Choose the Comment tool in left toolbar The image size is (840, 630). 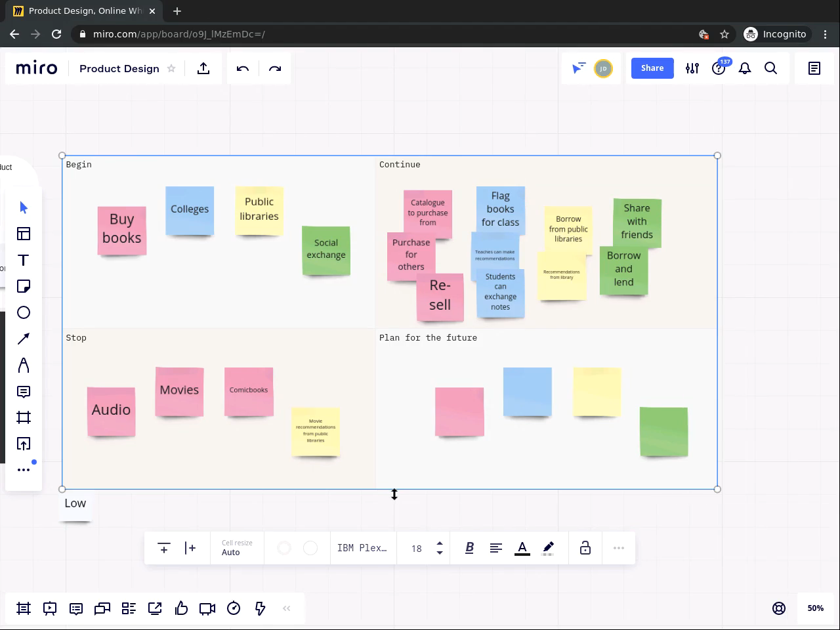[x=24, y=392]
